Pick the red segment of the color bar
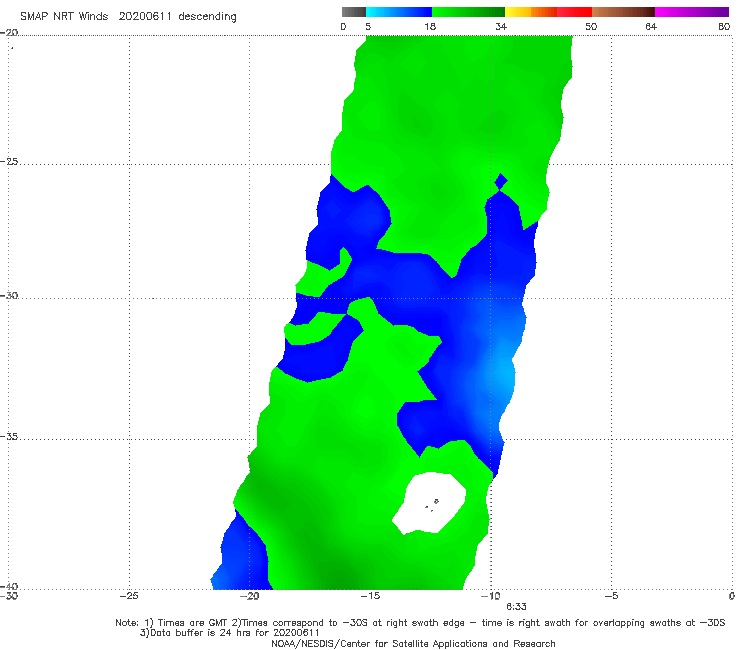This screenshot has width=740, height=650. pyautogui.click(x=574, y=12)
